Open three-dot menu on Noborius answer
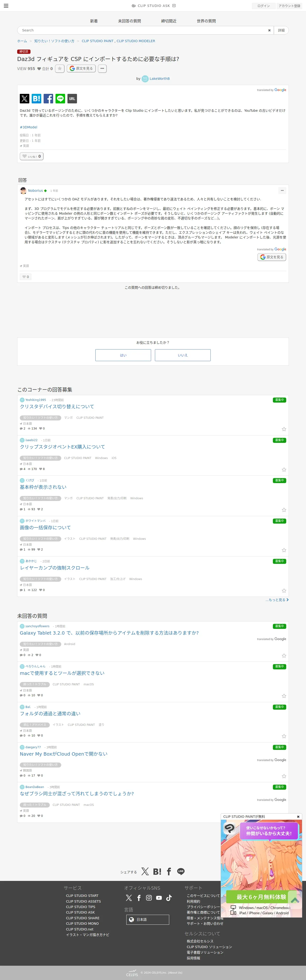This screenshot has width=306, height=980. tap(282, 190)
